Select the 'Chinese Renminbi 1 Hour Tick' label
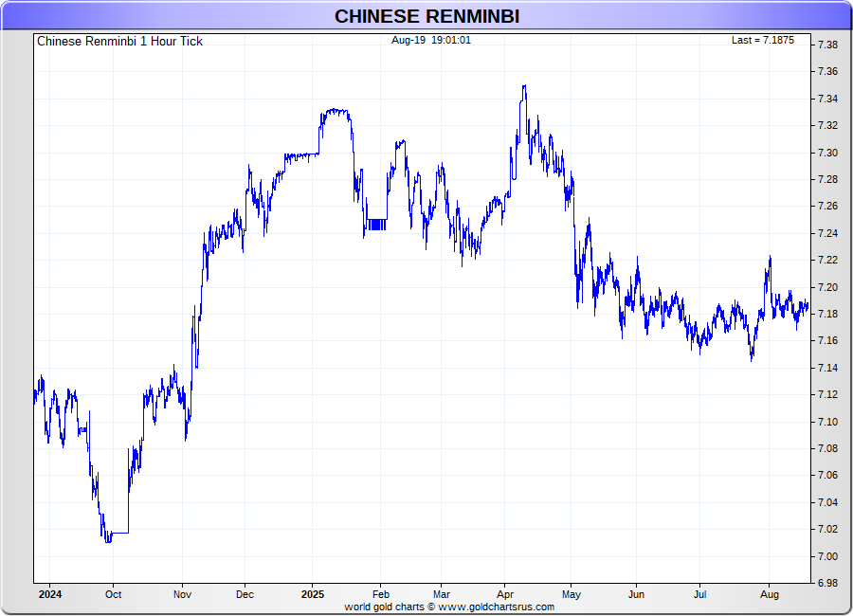Image resolution: width=853 pixels, height=616 pixels. (119, 42)
